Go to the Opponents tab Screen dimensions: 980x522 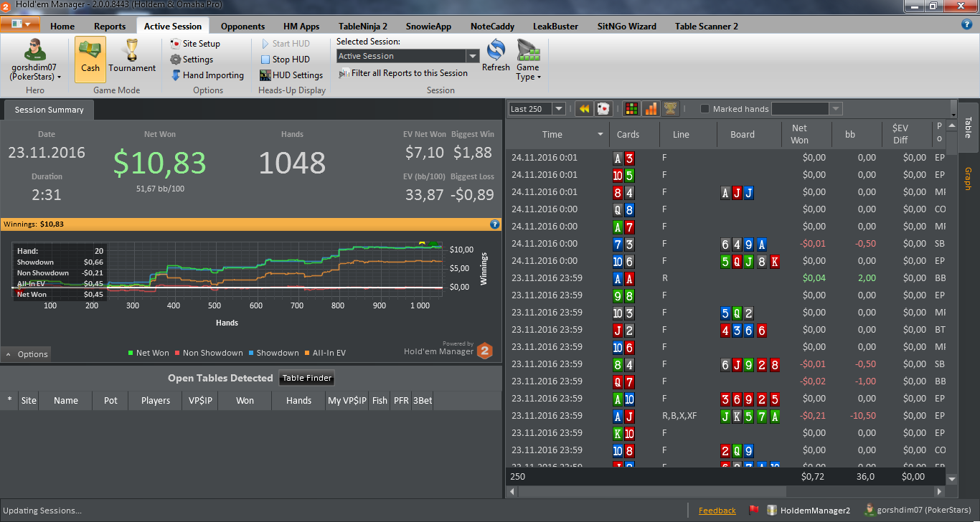(242, 27)
